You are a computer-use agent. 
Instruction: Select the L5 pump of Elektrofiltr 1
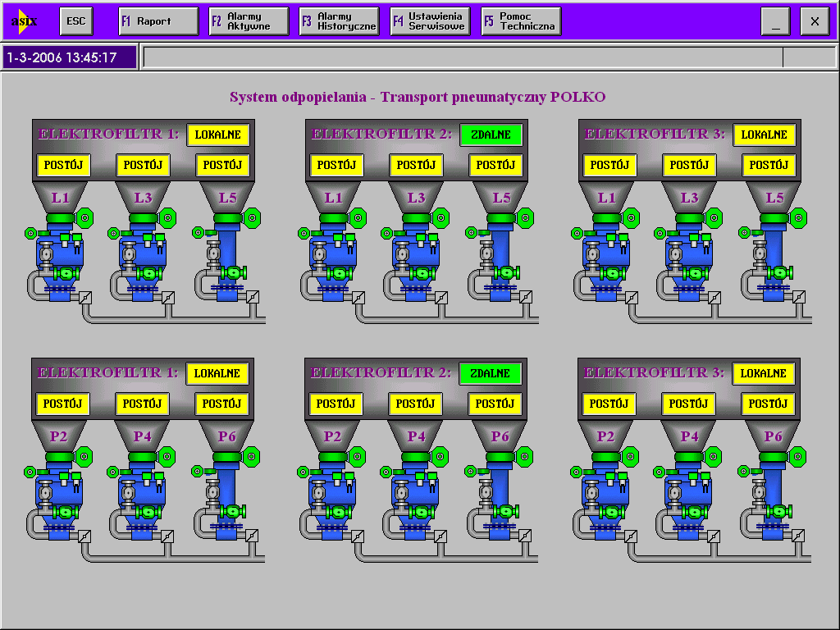[226, 262]
